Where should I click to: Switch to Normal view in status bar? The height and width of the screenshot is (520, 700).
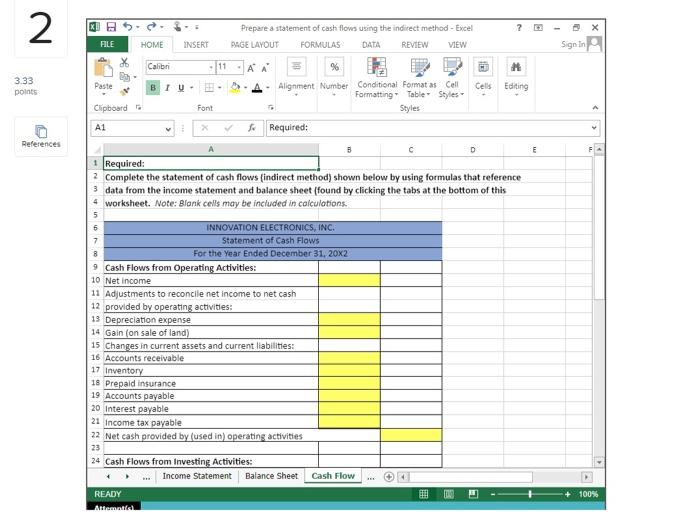point(424,494)
